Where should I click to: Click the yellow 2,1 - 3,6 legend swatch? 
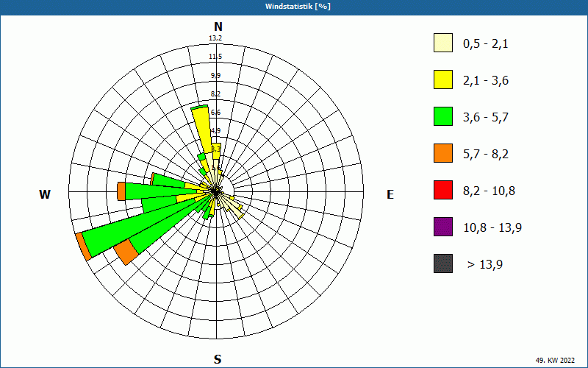pyautogui.click(x=443, y=79)
